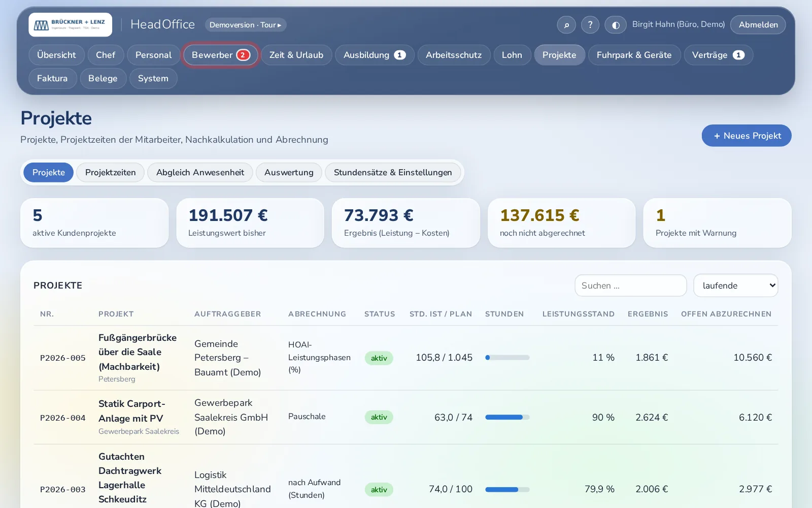
Task: Toggle the dark/light contrast mode icon
Action: tap(616, 25)
